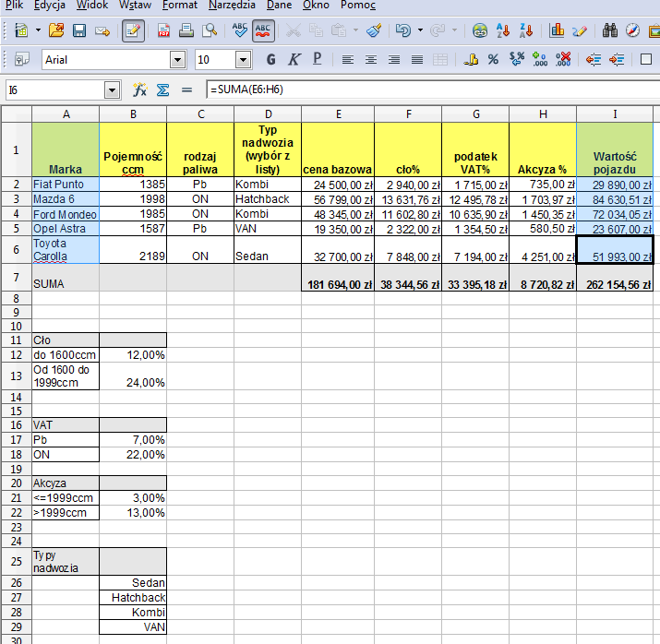This screenshot has width=660, height=644.
Task: Run spellcheck ABC checkmark icon
Action: pyautogui.click(x=239, y=30)
